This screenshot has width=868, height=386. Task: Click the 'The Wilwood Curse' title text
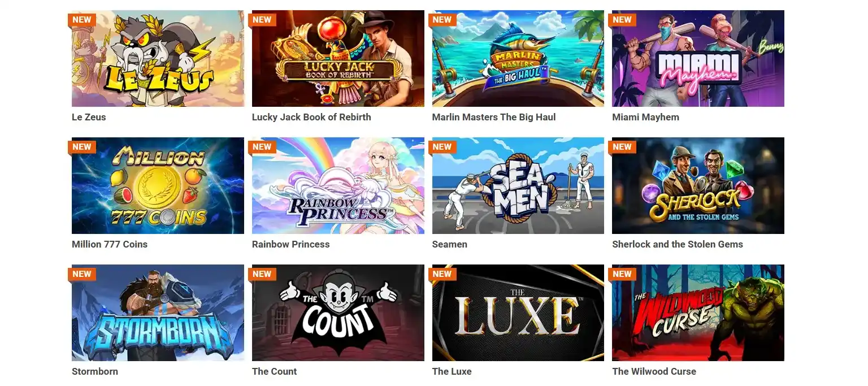pyautogui.click(x=654, y=371)
